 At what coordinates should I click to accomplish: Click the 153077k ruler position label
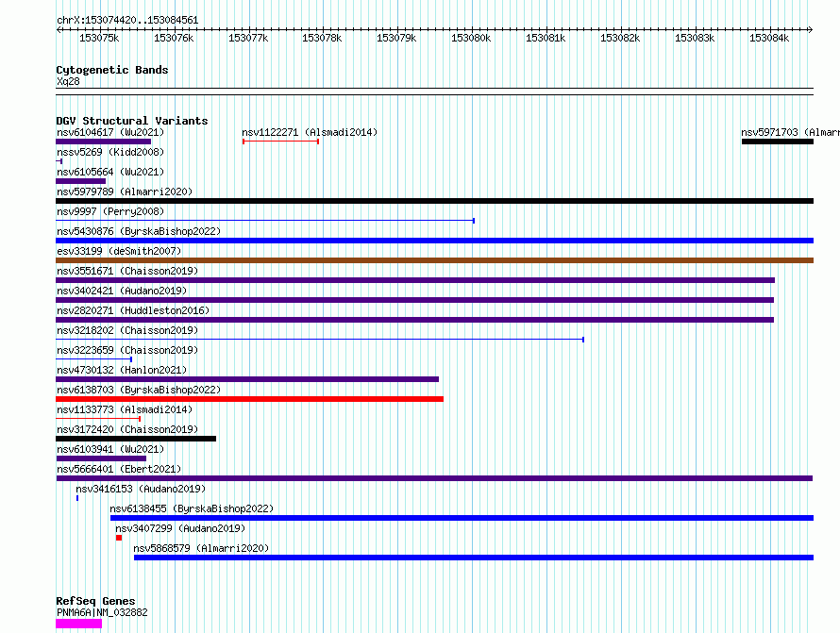(x=248, y=38)
